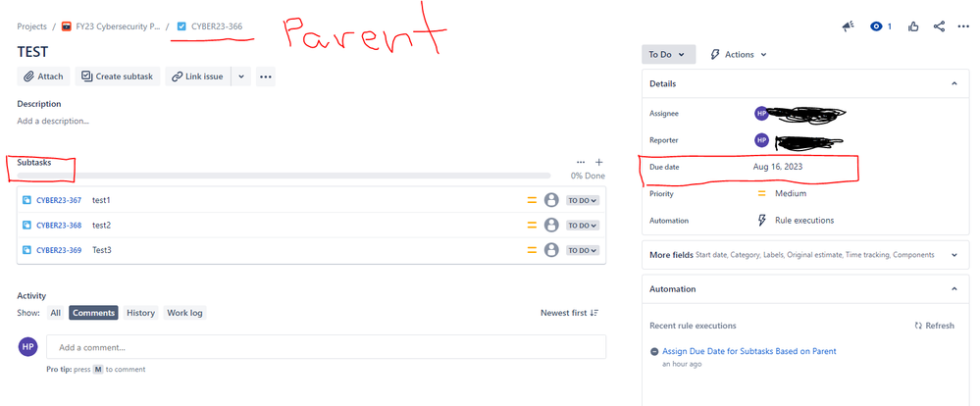980x406 pixels.
Task: Open subtask link CYBER23-368
Action: point(59,226)
